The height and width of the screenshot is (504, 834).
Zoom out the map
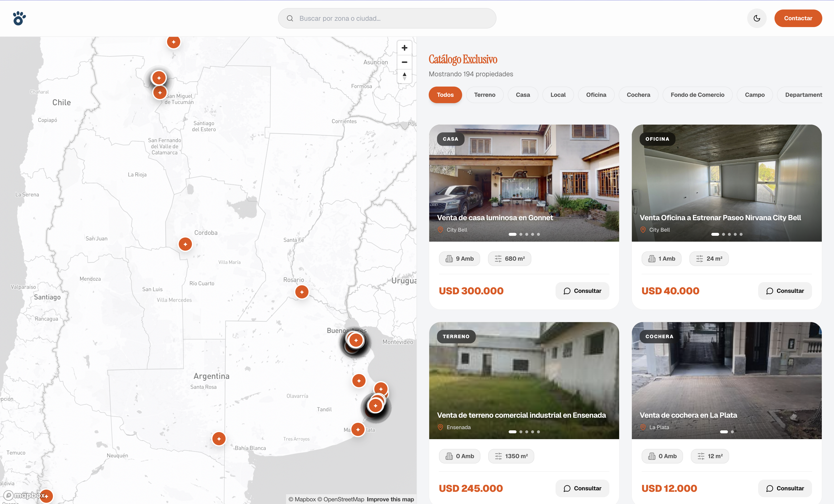[404, 62]
